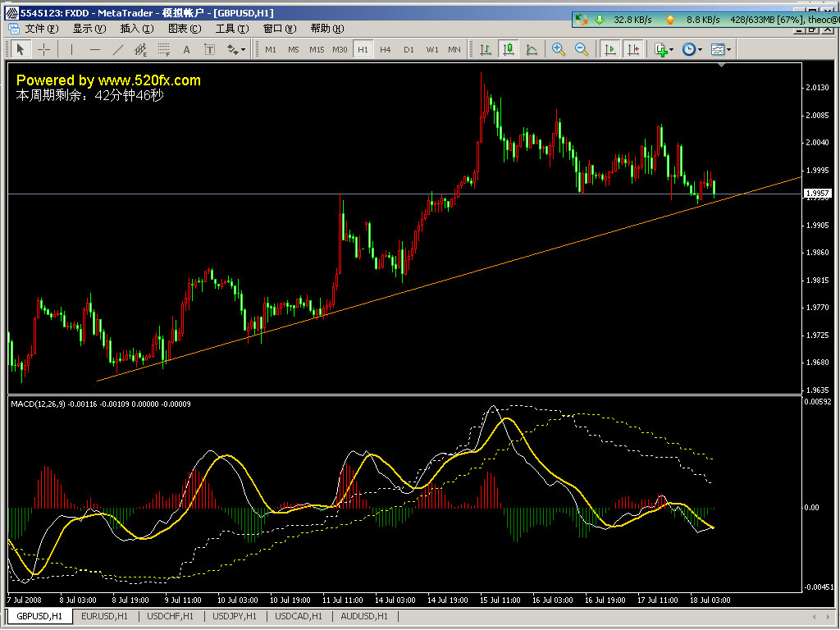840x630 pixels.
Task: Switch chart to D1 timeframe
Action: coord(409,49)
